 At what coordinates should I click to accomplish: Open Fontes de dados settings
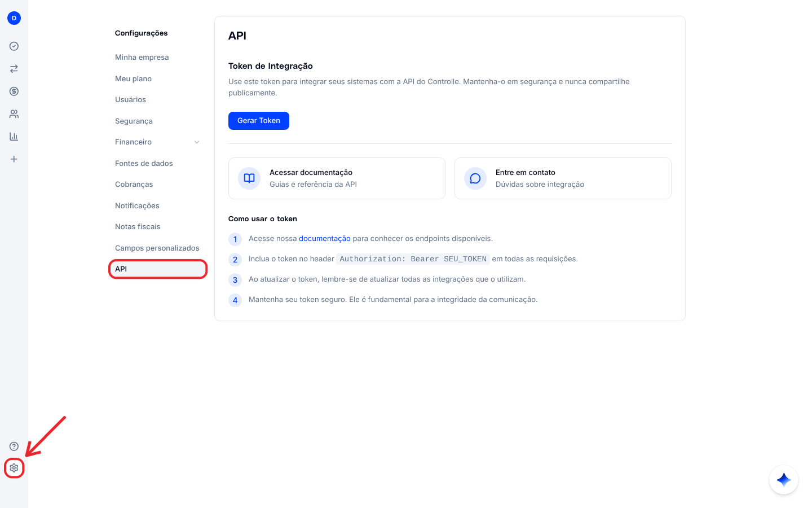(x=144, y=164)
